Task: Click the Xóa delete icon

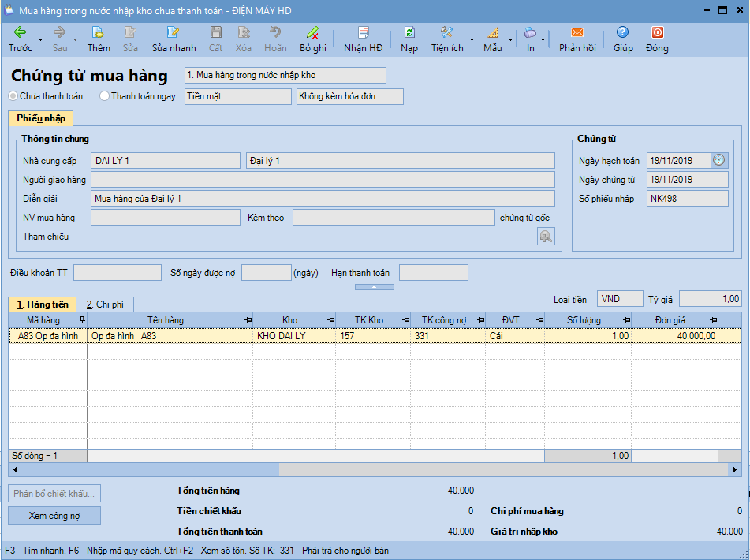Action: pos(244,32)
